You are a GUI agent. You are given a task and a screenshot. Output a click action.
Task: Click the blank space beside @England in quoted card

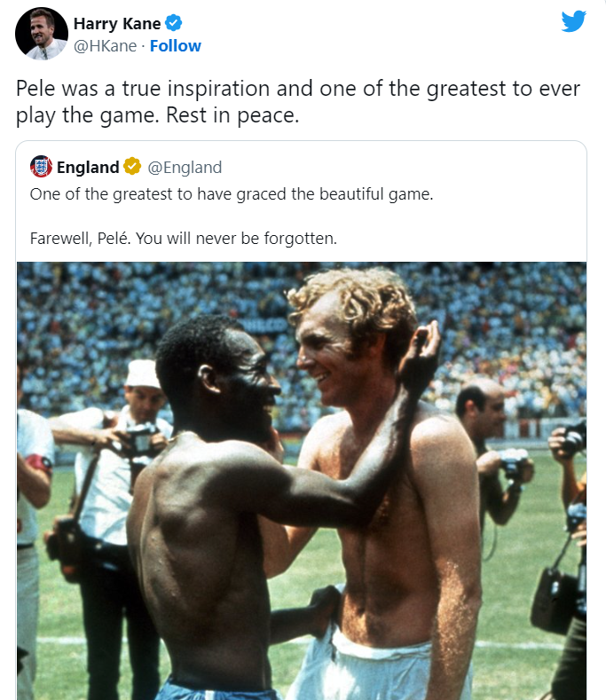pos(402,168)
